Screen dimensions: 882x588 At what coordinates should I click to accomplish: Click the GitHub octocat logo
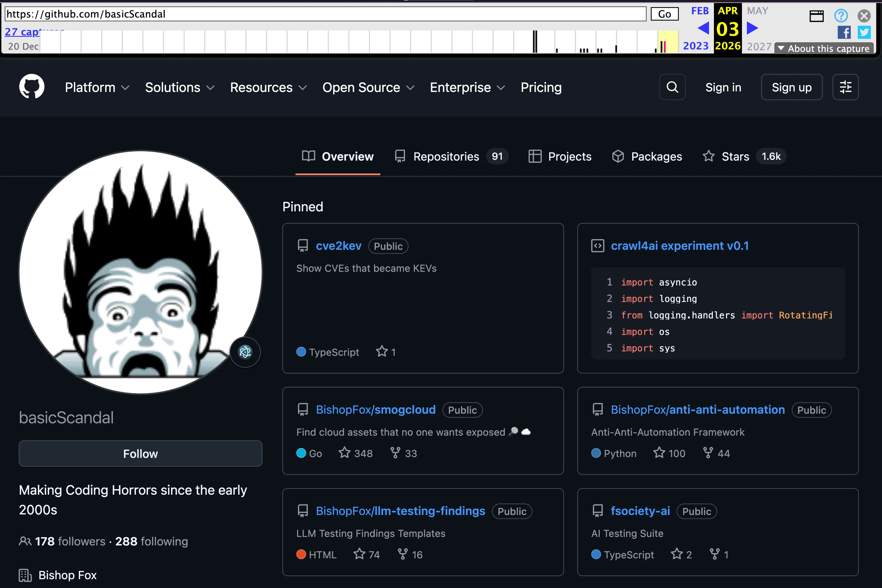click(x=32, y=87)
